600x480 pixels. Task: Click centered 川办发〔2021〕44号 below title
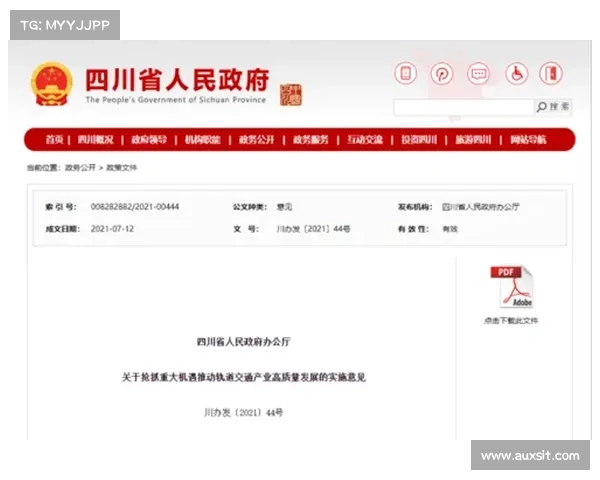pyautogui.click(x=244, y=412)
